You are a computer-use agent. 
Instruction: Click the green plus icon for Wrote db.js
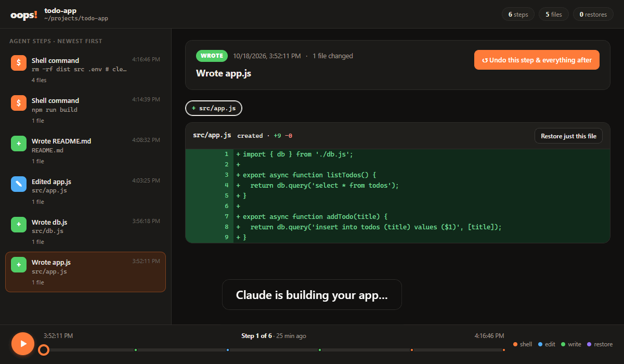tap(19, 224)
